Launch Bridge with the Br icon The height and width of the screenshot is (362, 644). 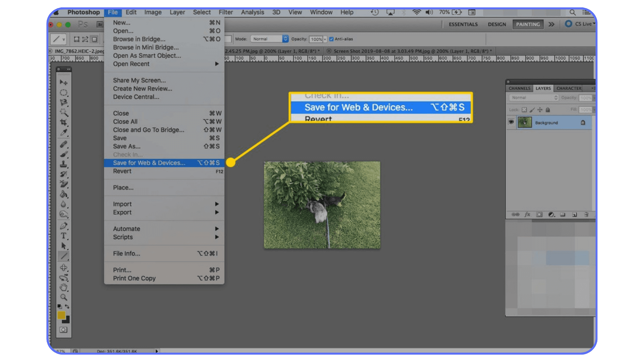(100, 24)
